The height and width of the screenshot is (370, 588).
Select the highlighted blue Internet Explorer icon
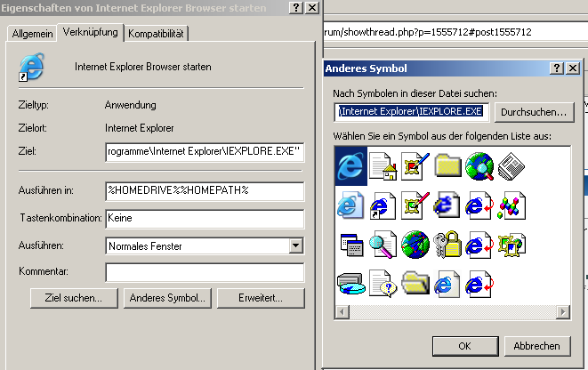pyautogui.click(x=350, y=166)
